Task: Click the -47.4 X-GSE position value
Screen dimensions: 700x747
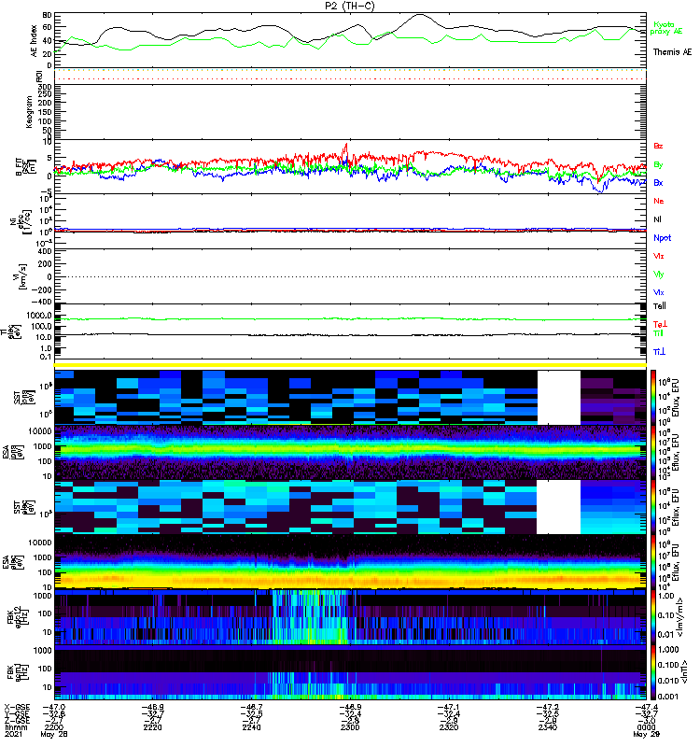Action: click(x=646, y=707)
